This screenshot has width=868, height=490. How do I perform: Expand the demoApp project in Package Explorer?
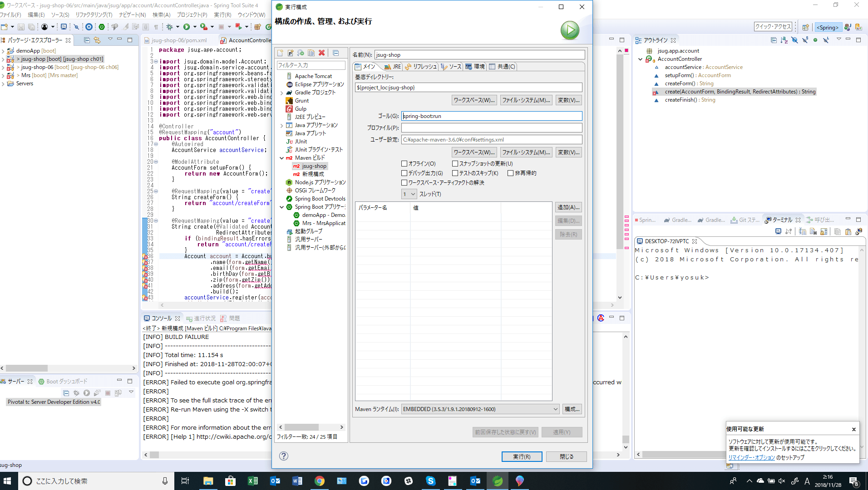(3, 51)
